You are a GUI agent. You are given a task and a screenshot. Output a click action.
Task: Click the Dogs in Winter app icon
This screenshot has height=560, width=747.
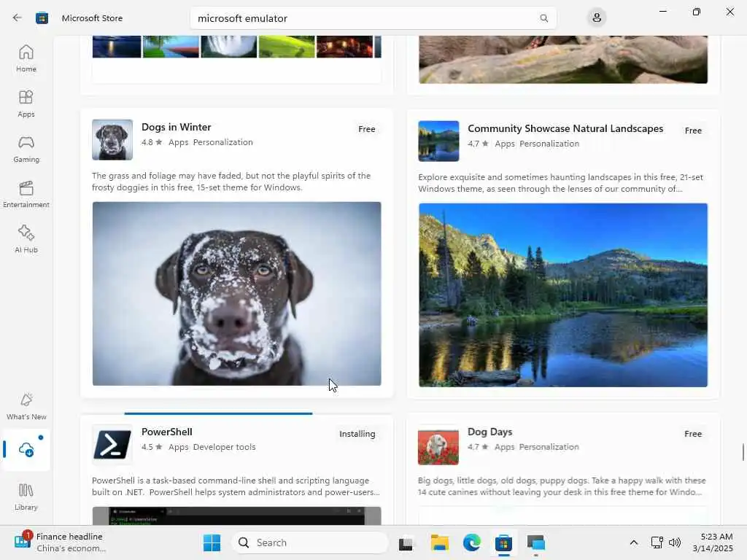(112, 139)
